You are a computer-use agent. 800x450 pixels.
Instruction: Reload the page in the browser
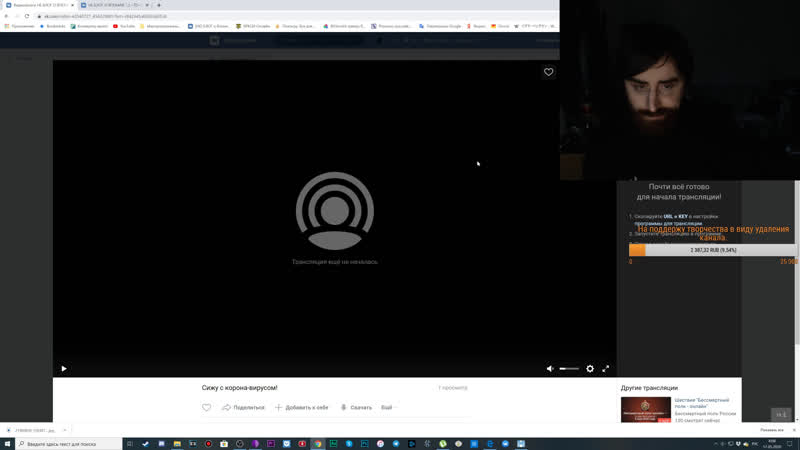click(x=27, y=16)
